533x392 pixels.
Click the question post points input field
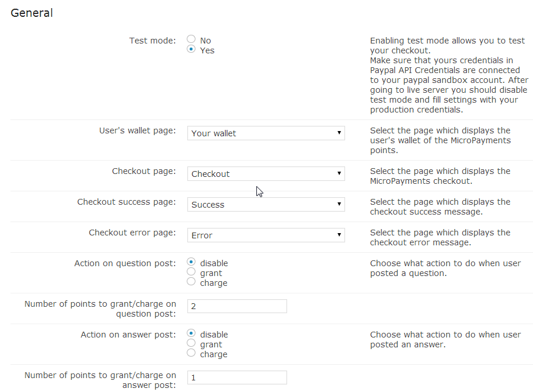237,306
